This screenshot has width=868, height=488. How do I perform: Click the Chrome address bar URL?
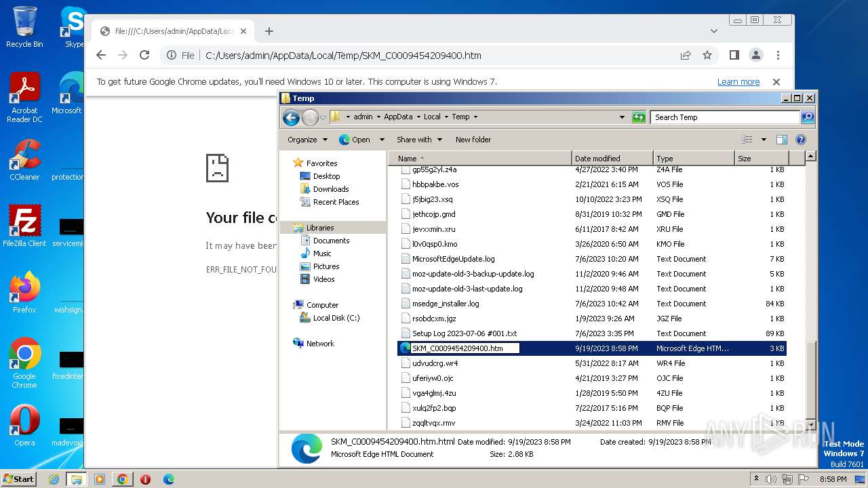[x=343, y=56]
